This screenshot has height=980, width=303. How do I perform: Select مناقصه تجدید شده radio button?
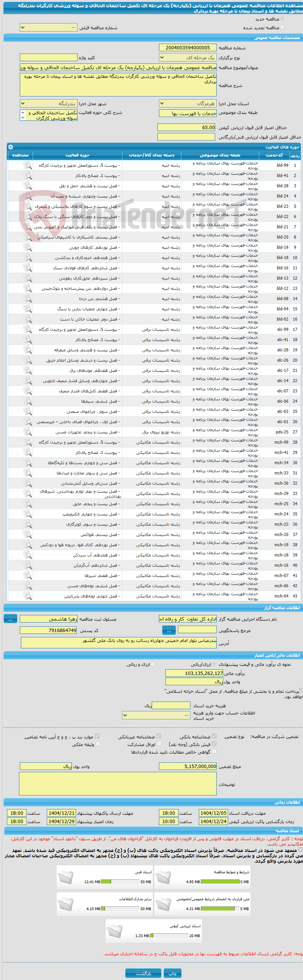pyautogui.click(x=282, y=27)
